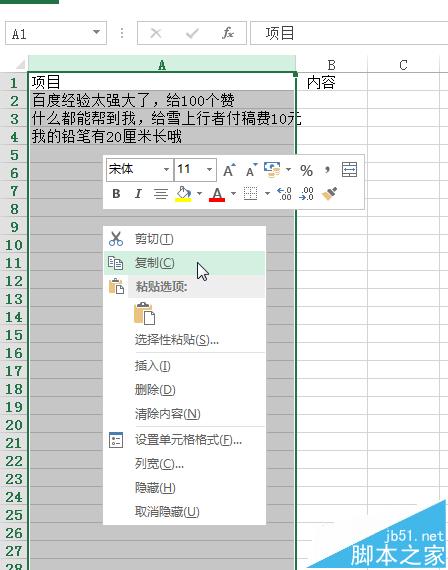Image resolution: width=448 pixels, height=570 pixels.
Task: Apply percent style format
Action: click(x=306, y=170)
